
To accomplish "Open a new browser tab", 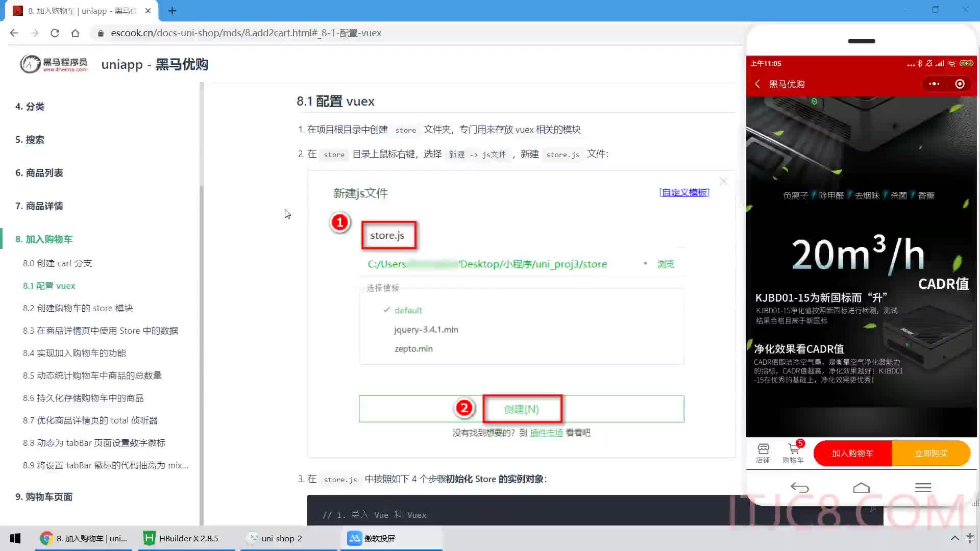I will tap(172, 11).
